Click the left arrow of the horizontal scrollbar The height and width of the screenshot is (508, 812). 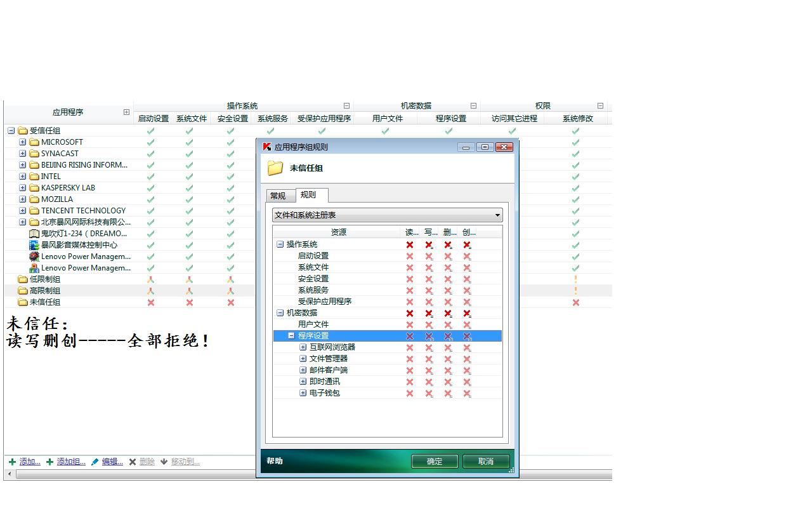coord(10,474)
